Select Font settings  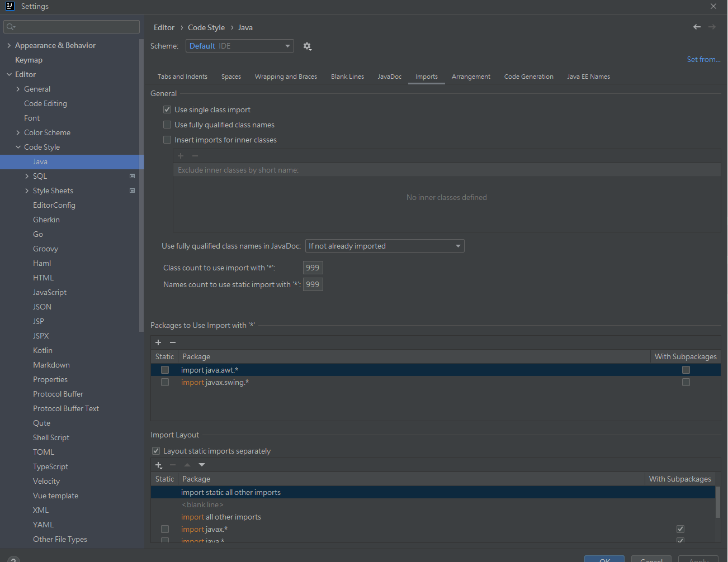32,118
